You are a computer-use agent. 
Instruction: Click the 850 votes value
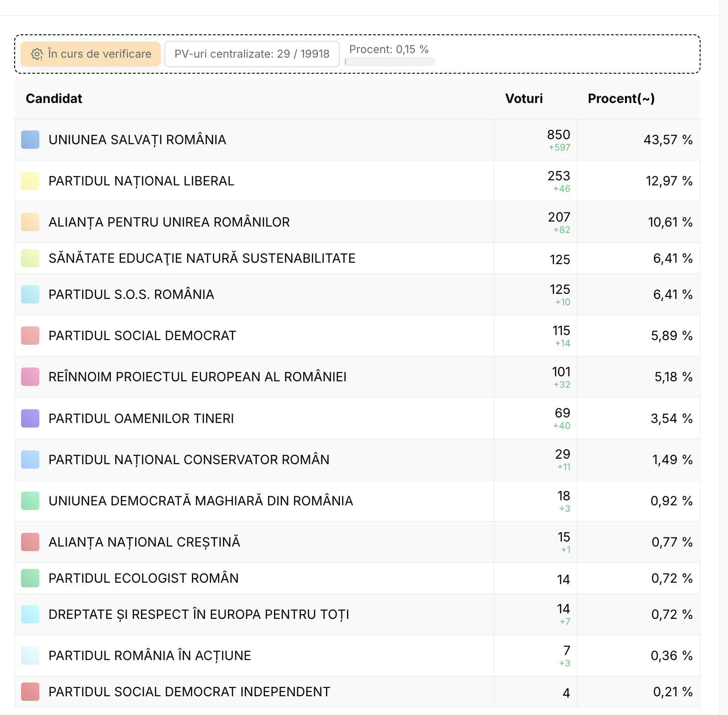click(559, 135)
